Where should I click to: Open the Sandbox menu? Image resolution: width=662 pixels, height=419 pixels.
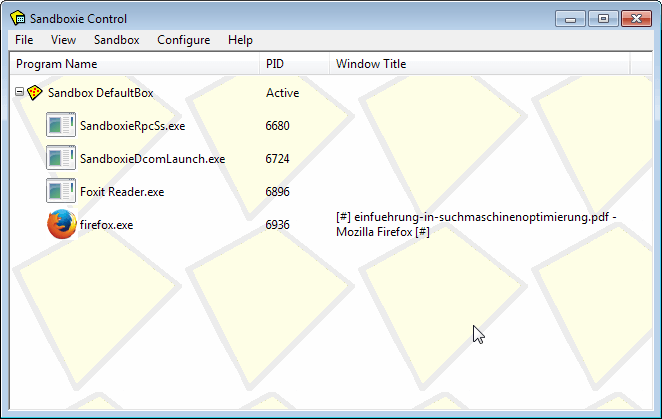(x=117, y=40)
